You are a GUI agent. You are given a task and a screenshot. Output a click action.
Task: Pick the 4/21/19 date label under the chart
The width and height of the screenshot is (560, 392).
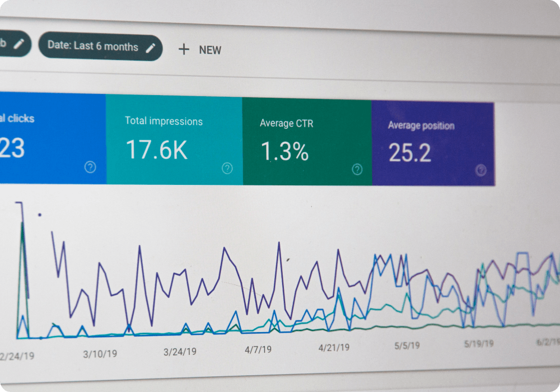(334, 348)
